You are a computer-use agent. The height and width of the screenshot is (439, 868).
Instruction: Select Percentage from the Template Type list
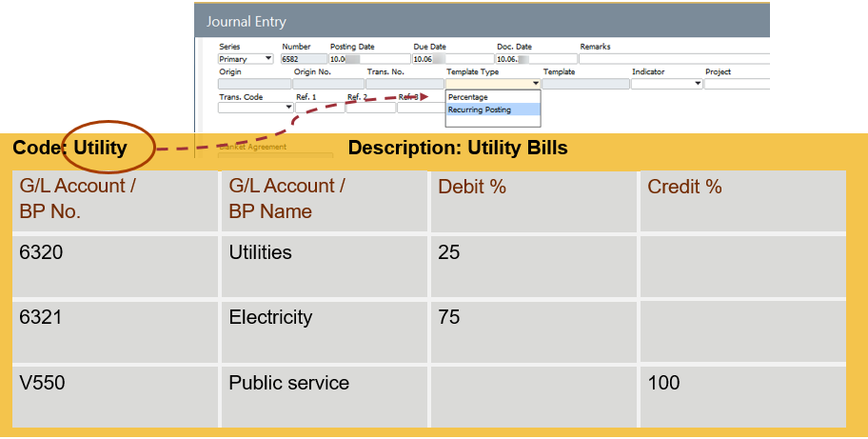[x=493, y=97]
